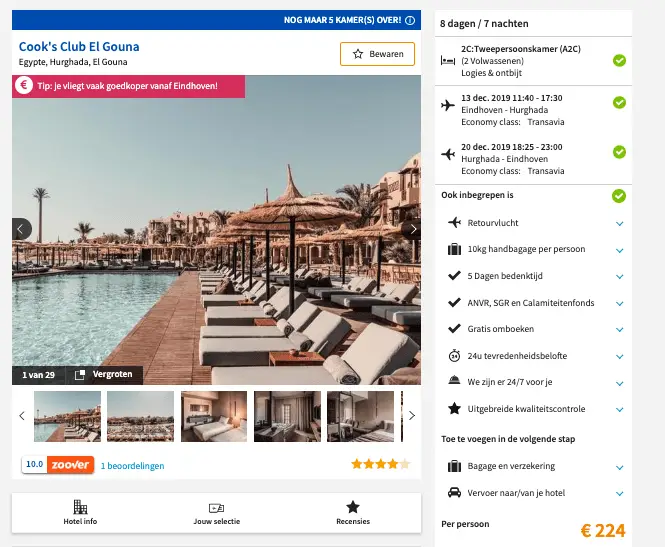Image resolution: width=665 pixels, height=547 pixels.
Task: Click the Vergroten enlarge icon
Action: pos(80,375)
